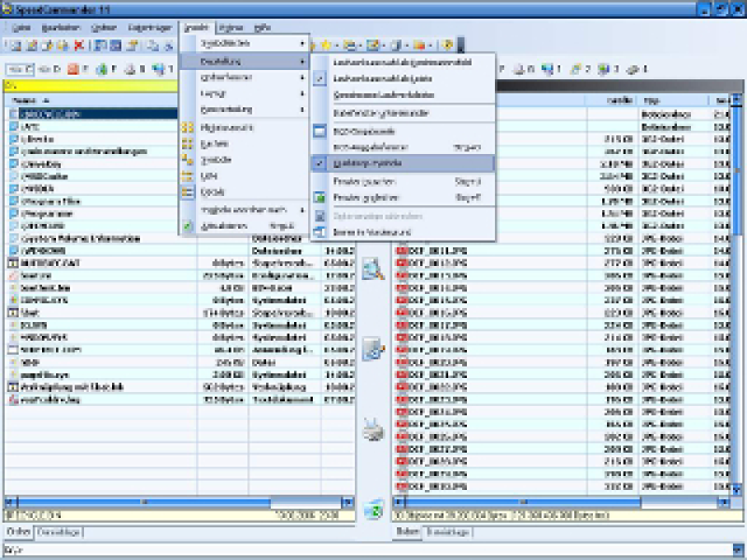Click the yellow star favorites toolbar icon

[326, 45]
